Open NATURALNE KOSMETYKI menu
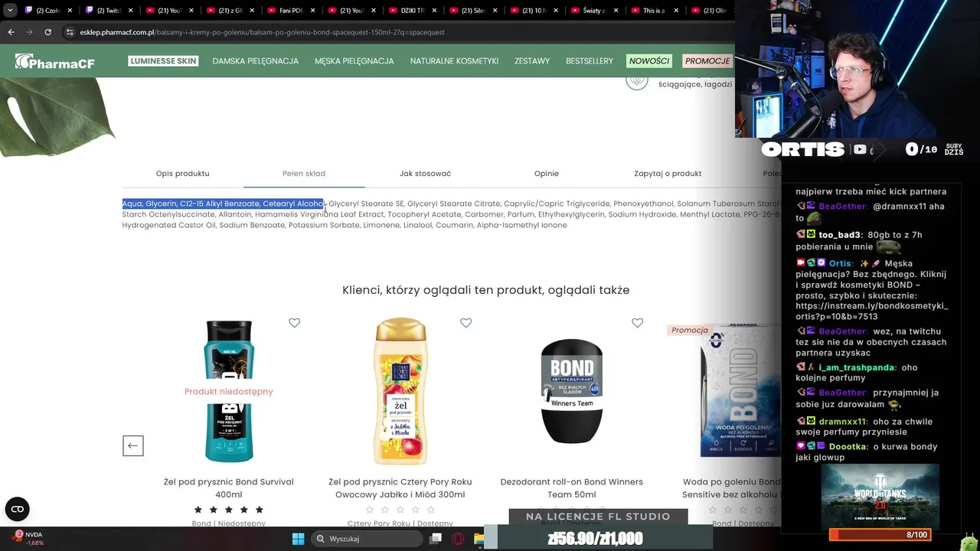The height and width of the screenshot is (551, 980). [454, 61]
